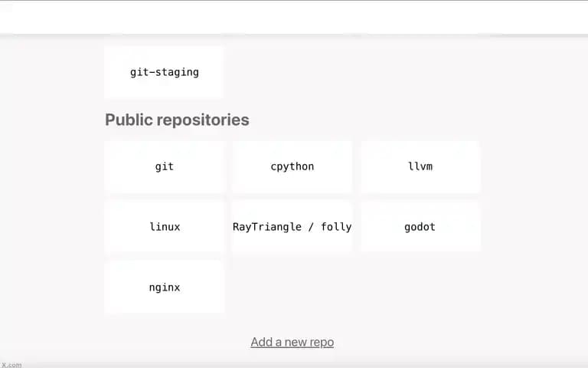
Task: Select the godot repository card
Action: pyautogui.click(x=420, y=227)
